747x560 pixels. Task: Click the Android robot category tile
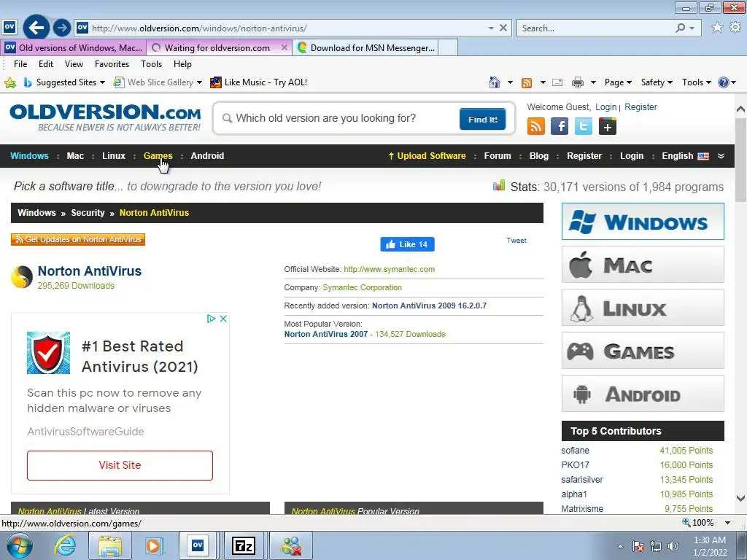tap(643, 394)
